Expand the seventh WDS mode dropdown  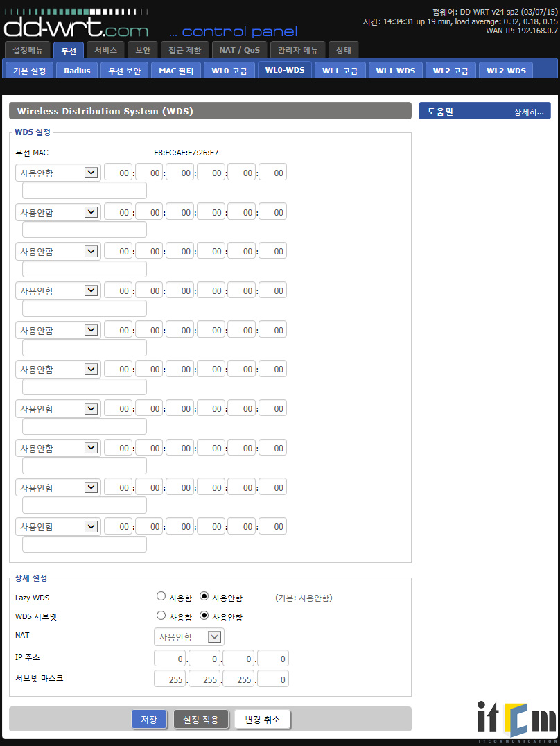click(58, 408)
